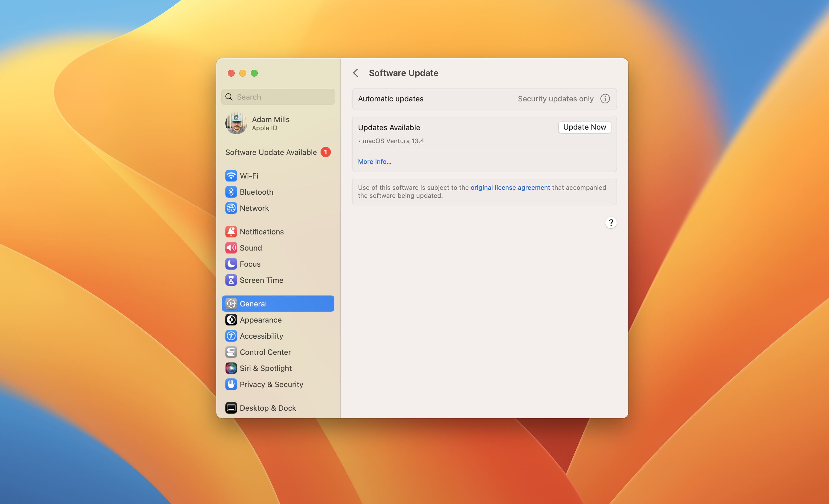Open Focus moon icon
Screen dimensions: 829x504
coord(231,264)
